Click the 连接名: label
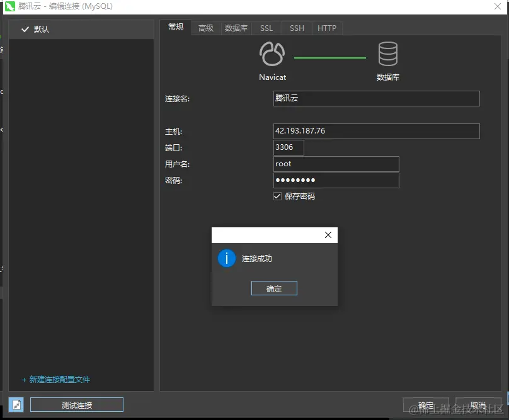The width and height of the screenshot is (509, 420). click(x=177, y=99)
